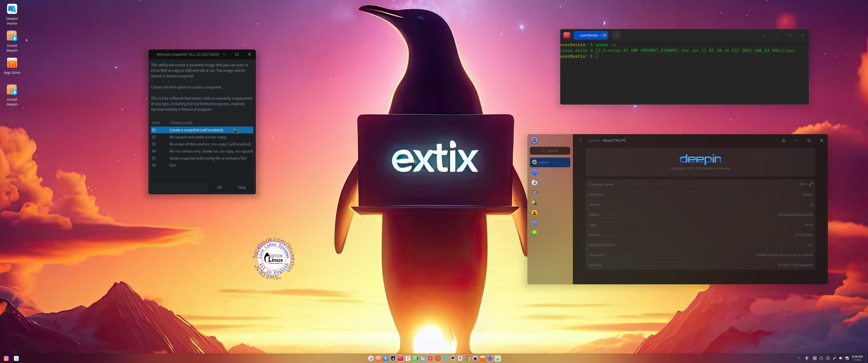Open the Control Center hamburger menu
Screen dimensions: 868x363
pos(783,140)
